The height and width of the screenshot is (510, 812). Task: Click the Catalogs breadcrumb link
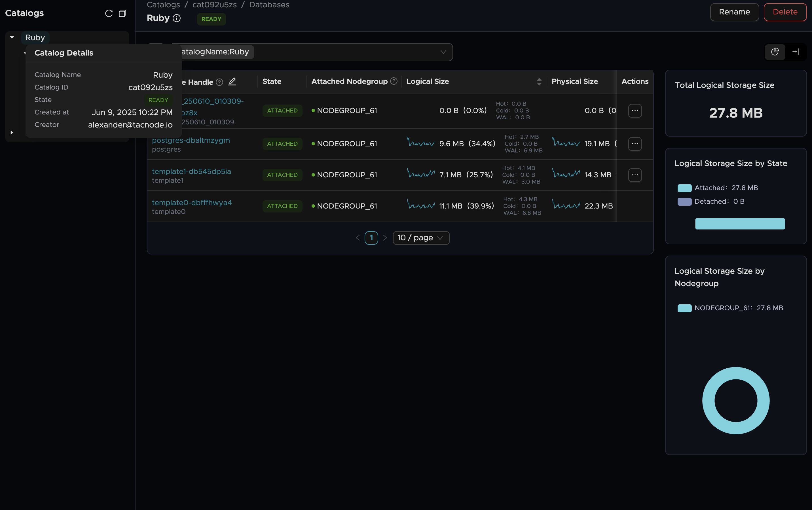163,5
